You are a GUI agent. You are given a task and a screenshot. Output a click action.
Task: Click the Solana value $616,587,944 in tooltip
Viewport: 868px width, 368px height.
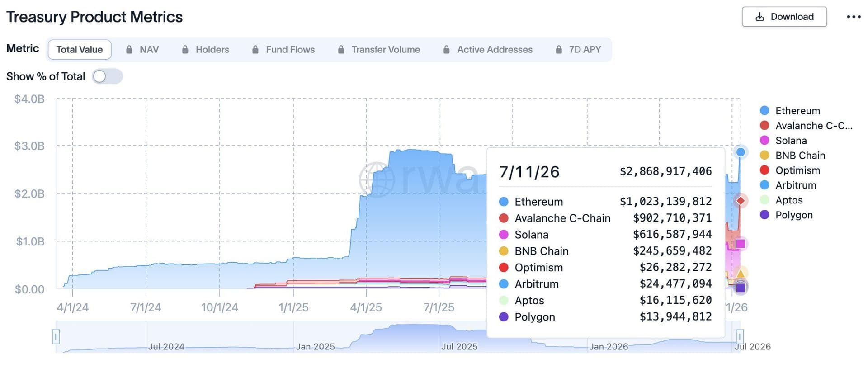coord(672,234)
